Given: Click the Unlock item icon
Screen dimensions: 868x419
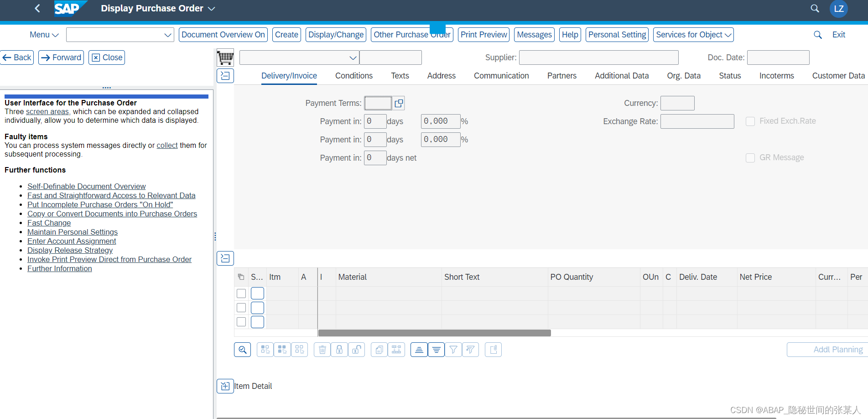Looking at the screenshot, I should point(356,350).
